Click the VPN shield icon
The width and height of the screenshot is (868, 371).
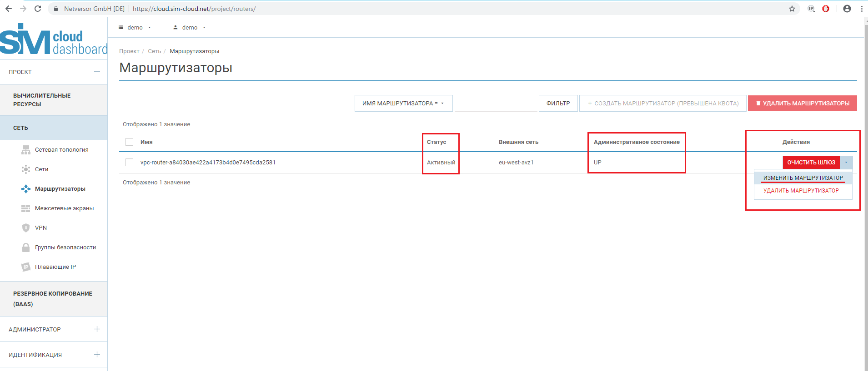pos(26,228)
